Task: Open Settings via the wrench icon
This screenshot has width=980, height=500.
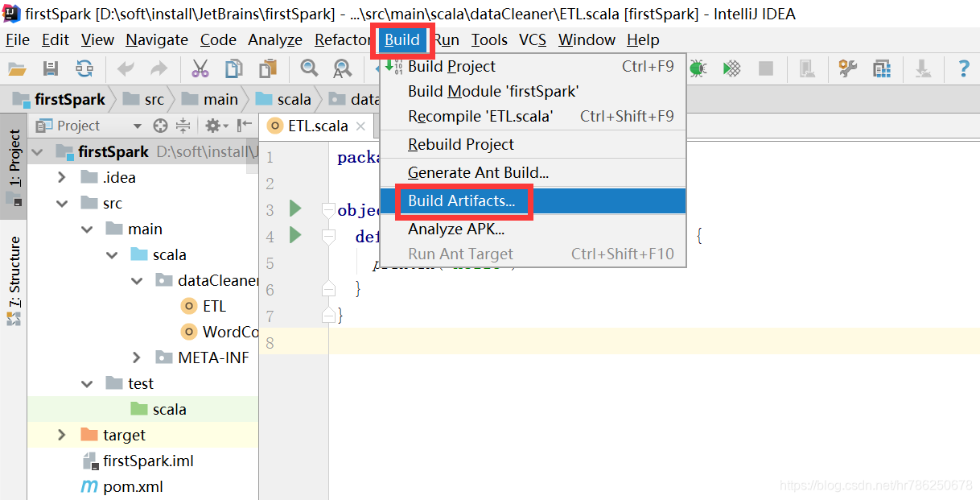Action: [847, 68]
